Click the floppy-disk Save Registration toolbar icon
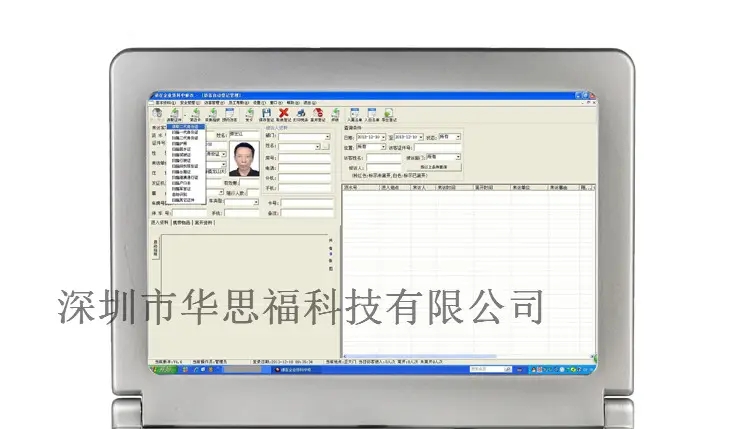The height and width of the screenshot is (429, 750). coord(266,115)
